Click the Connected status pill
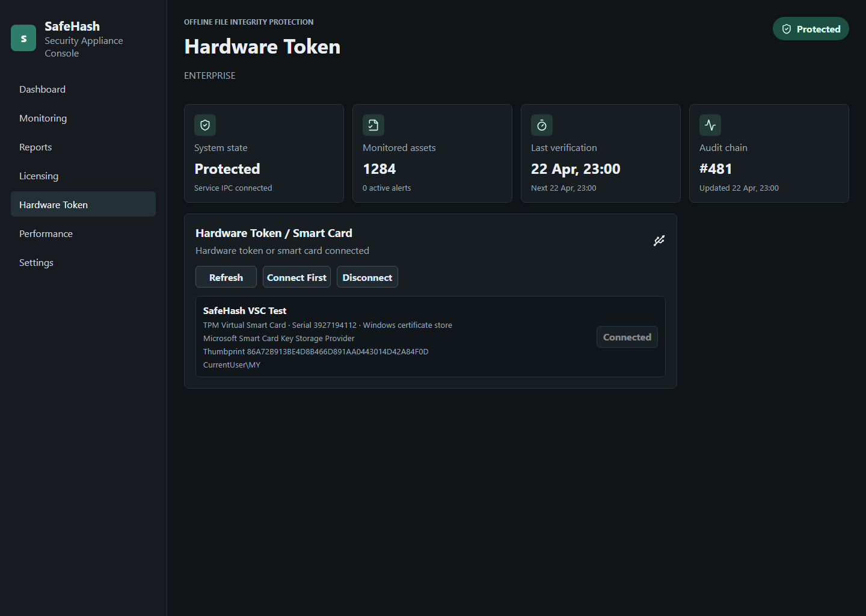 coord(627,337)
